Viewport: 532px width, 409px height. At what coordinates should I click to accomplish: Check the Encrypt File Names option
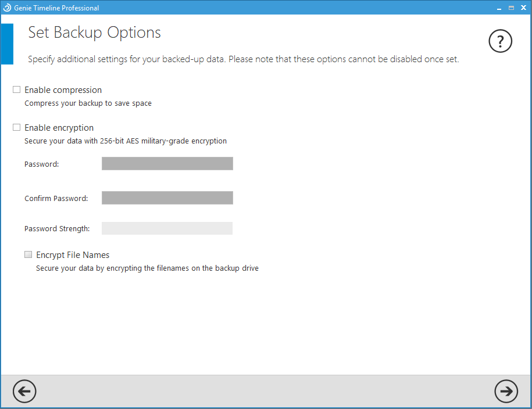(28, 254)
